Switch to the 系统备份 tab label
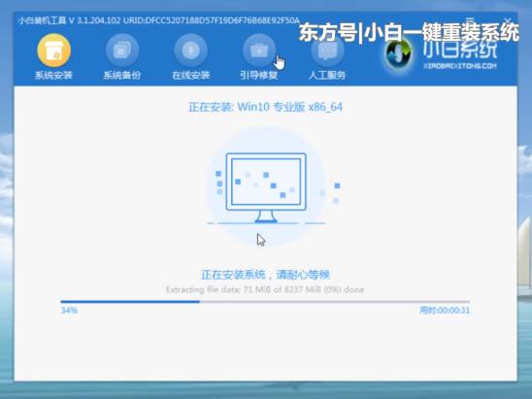The image size is (532, 399). tap(121, 75)
